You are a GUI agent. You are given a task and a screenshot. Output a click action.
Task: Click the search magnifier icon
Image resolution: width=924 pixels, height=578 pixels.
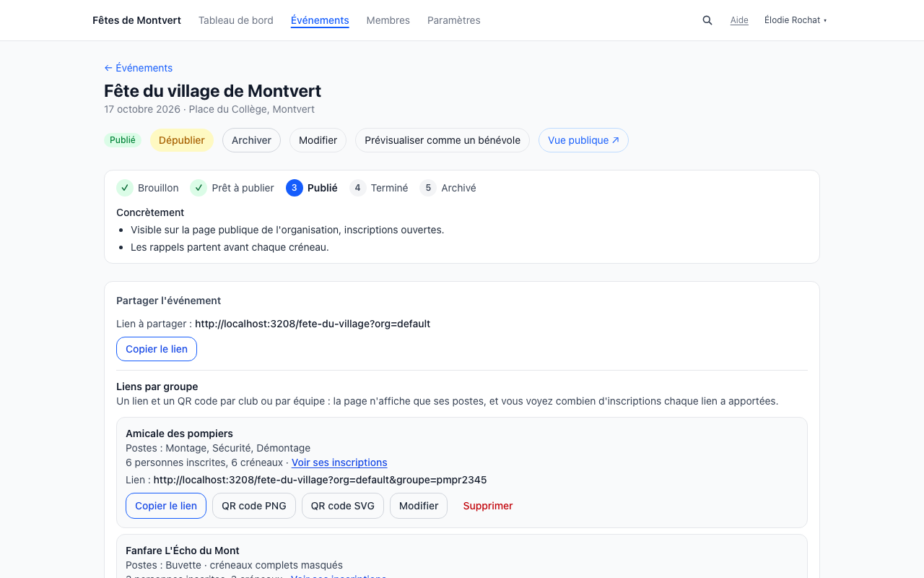[707, 20]
